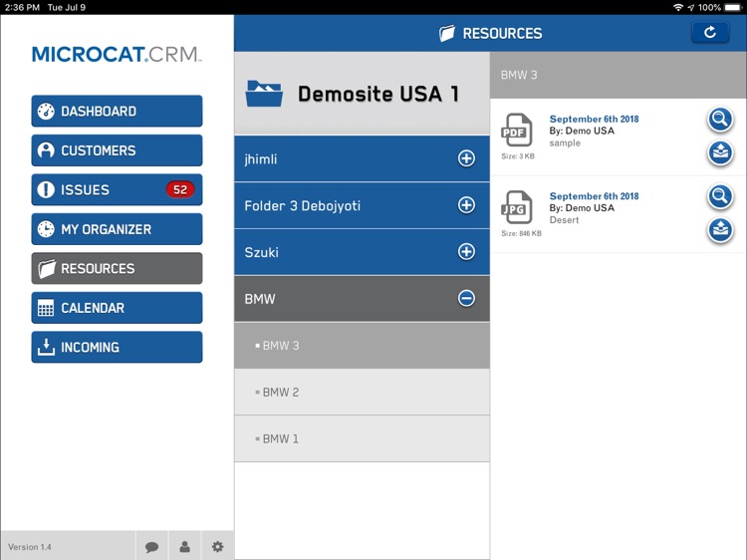The width and height of the screenshot is (747, 560).
Task: Select the Resources menu item
Action: (117, 268)
